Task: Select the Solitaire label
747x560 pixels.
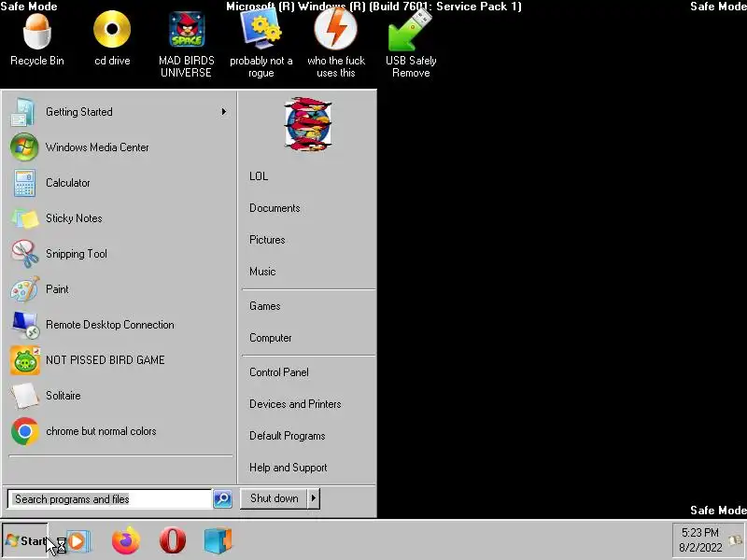Action: click(63, 396)
